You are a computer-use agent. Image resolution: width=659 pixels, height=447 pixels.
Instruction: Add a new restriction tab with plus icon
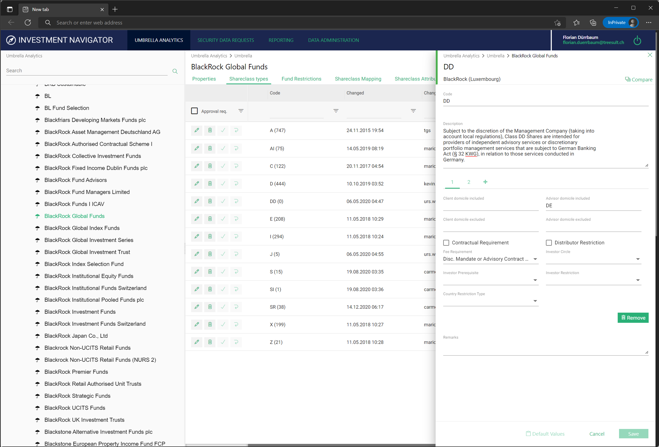pyautogui.click(x=485, y=182)
